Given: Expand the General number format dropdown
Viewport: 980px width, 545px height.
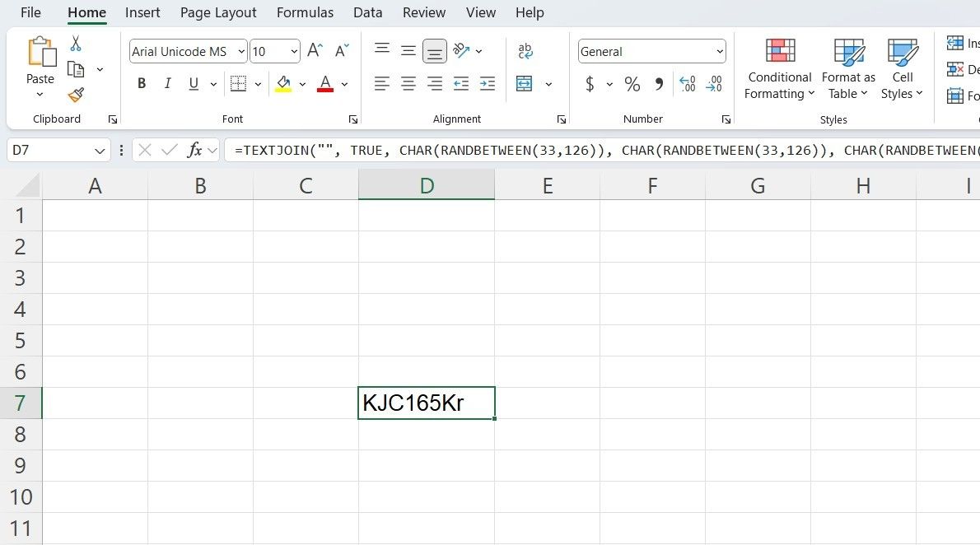Looking at the screenshot, I should (719, 51).
